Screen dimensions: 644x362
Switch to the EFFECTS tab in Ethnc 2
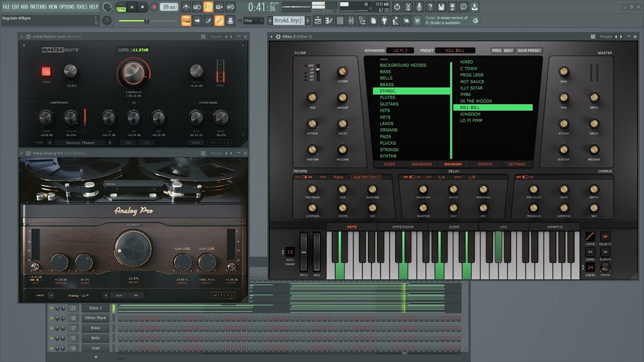click(485, 164)
